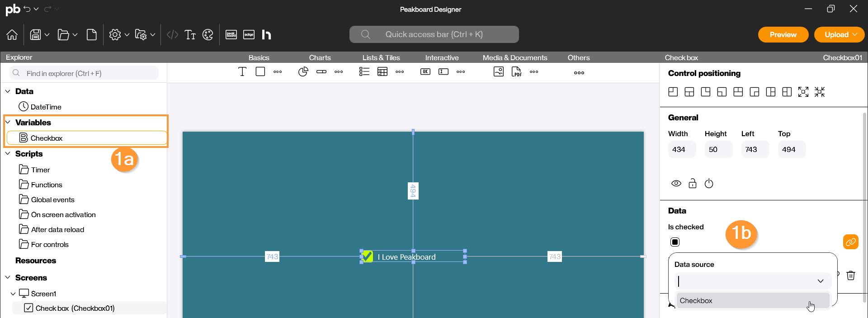Open the color palette icon
Screen dimensions: 868x318
(208, 35)
